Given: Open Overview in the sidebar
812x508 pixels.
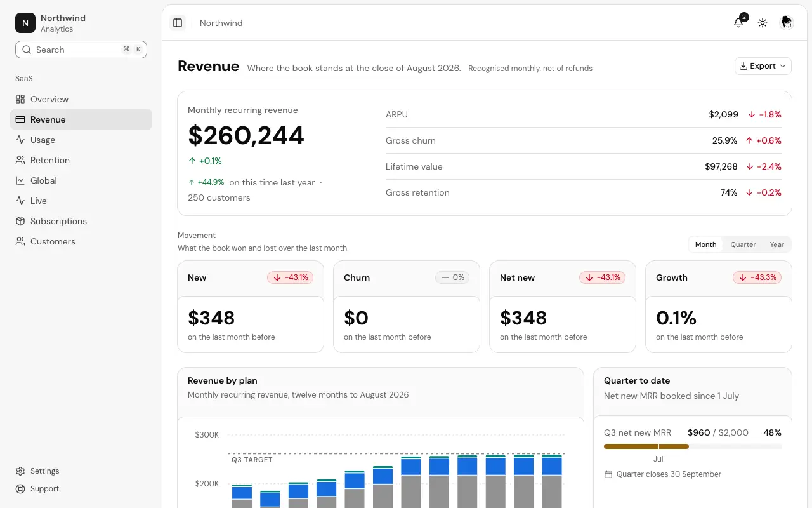Looking at the screenshot, I should click(81, 99).
